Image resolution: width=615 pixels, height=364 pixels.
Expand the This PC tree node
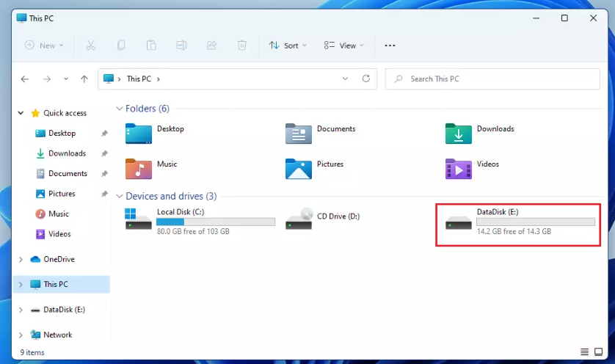point(21,285)
